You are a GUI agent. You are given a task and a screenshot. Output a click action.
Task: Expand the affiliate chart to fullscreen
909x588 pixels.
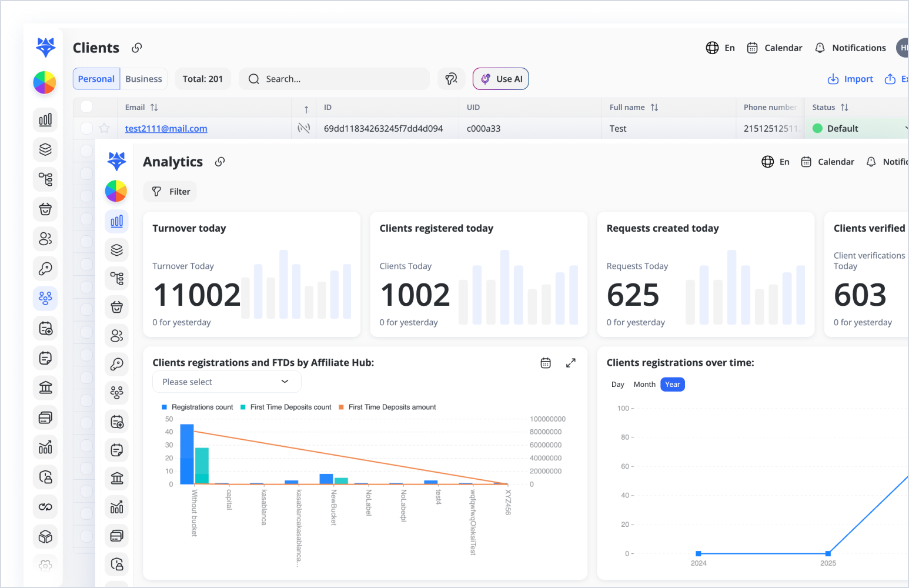coord(570,363)
